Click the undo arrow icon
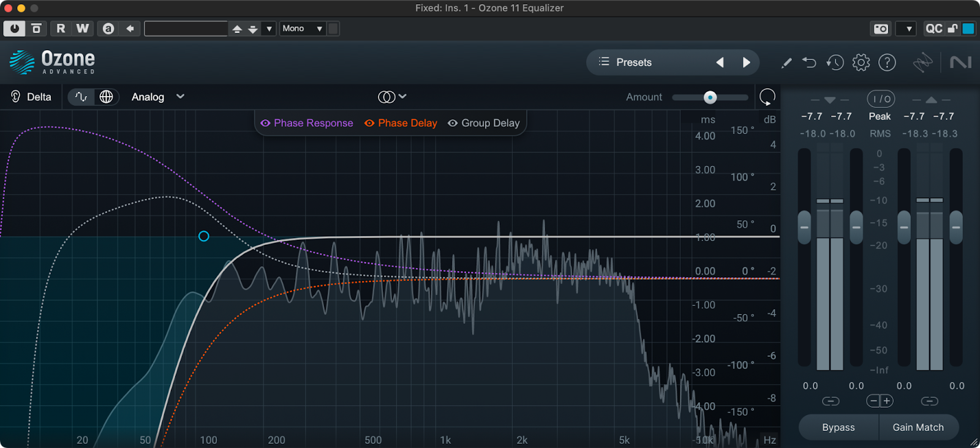 tap(809, 62)
